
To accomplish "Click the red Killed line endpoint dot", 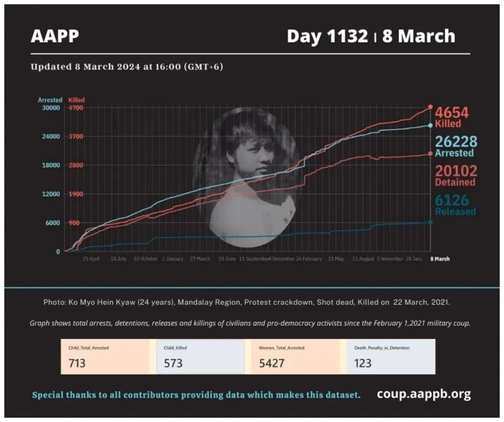I will tap(430, 107).
